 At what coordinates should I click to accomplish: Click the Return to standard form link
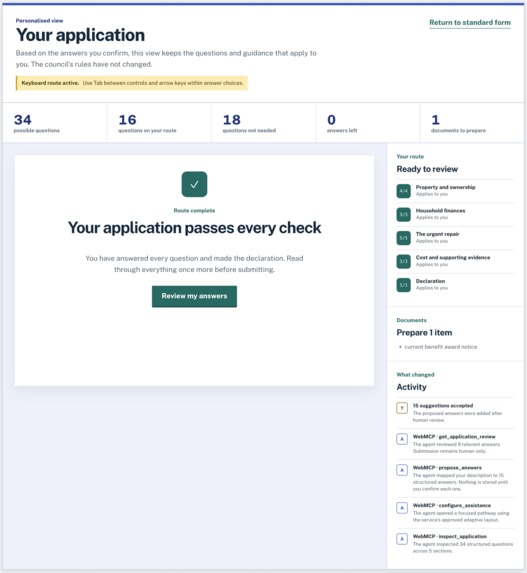pyautogui.click(x=470, y=23)
